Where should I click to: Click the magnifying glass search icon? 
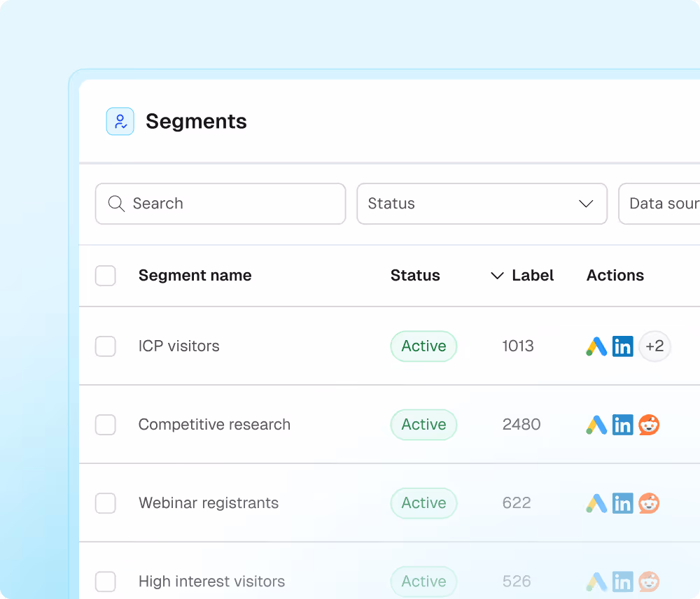(x=116, y=204)
